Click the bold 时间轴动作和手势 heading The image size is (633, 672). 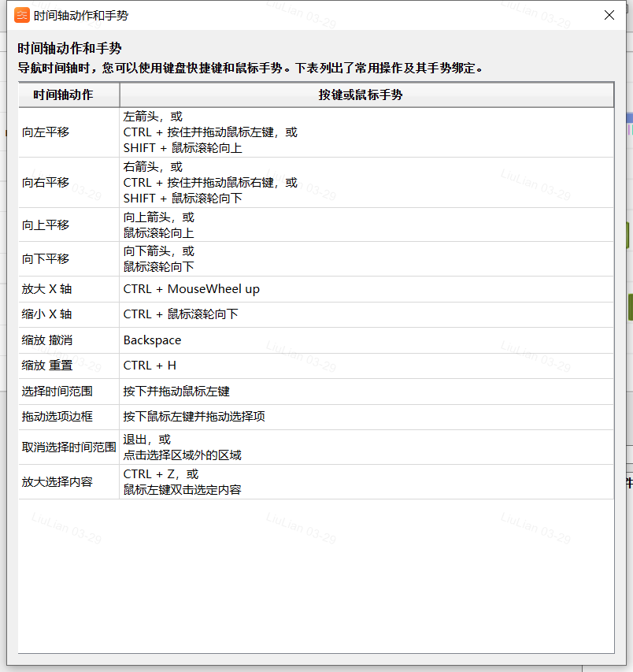pyautogui.click(x=69, y=48)
